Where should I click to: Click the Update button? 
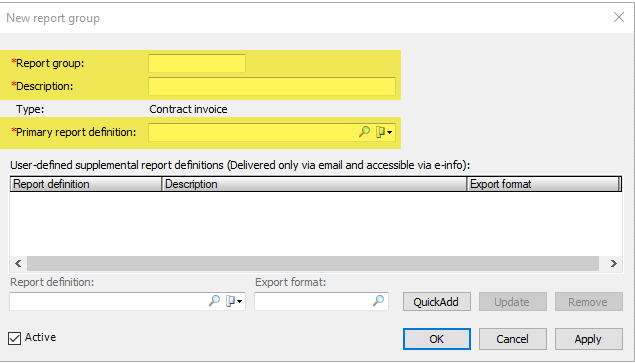(x=513, y=302)
